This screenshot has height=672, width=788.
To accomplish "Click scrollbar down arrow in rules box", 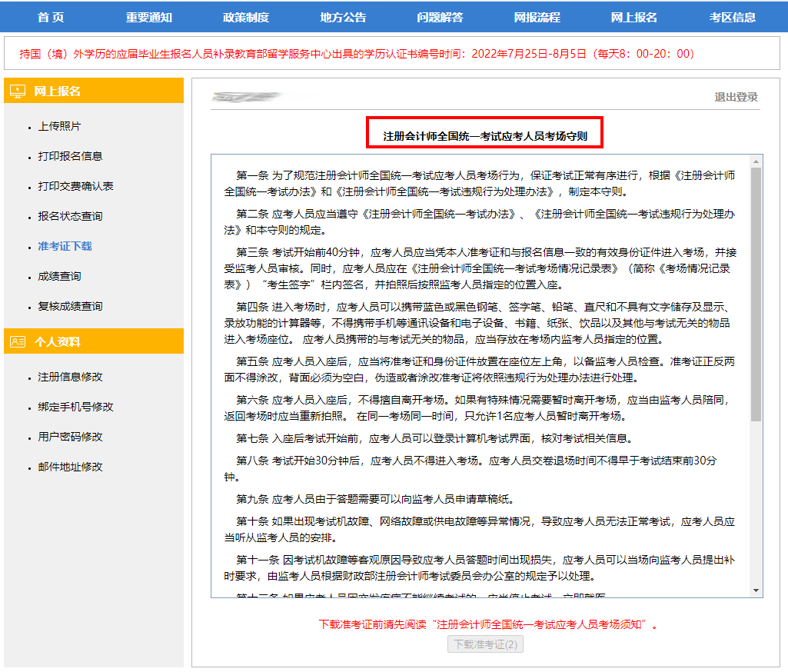I will 756,590.
